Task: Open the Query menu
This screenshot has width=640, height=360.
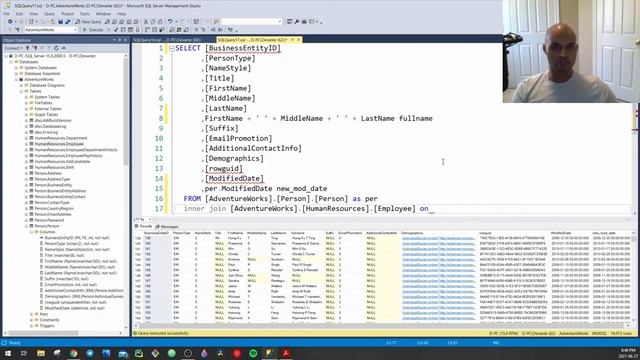Action: [x=49, y=14]
